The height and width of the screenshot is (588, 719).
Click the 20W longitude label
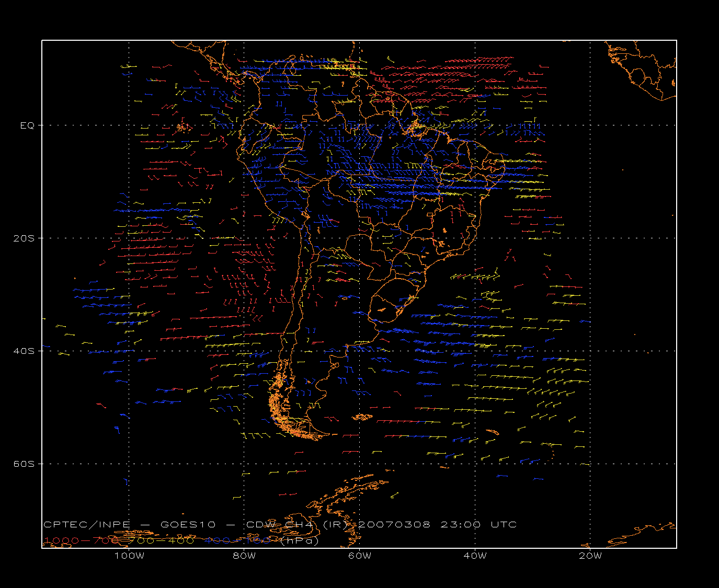pos(590,556)
